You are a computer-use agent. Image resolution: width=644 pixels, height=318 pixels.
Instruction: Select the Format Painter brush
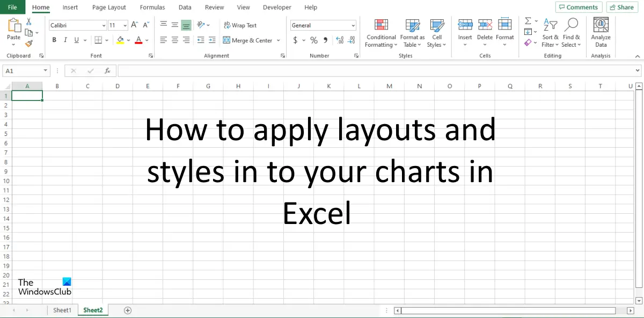(x=29, y=44)
